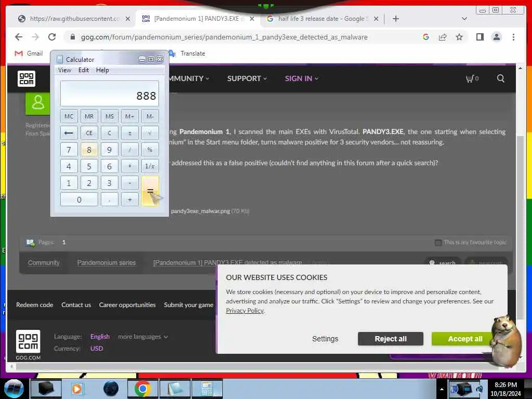Viewport: 532px width, 399px height.
Task: Click the Chrome back arrow
Action: pos(19,37)
